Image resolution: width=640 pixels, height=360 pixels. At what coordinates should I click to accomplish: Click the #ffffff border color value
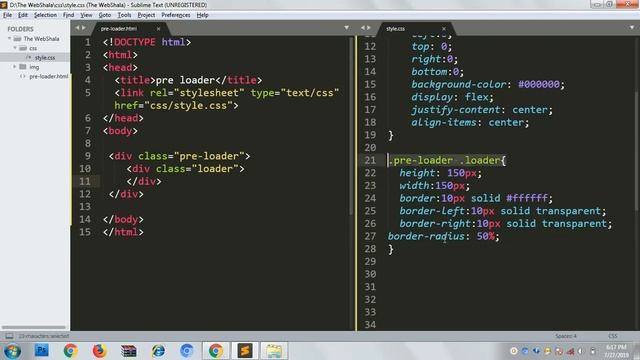pyautogui.click(x=527, y=198)
